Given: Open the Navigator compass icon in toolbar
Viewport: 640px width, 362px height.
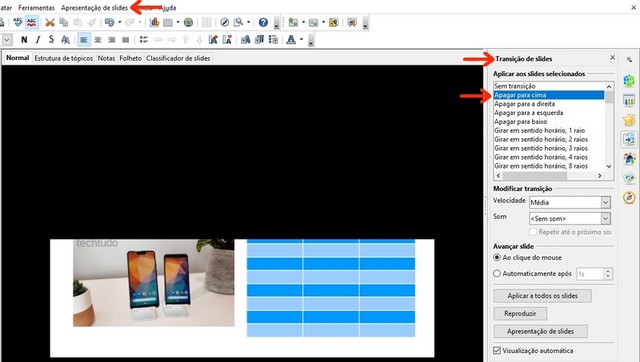Looking at the screenshot, I should point(224,22).
